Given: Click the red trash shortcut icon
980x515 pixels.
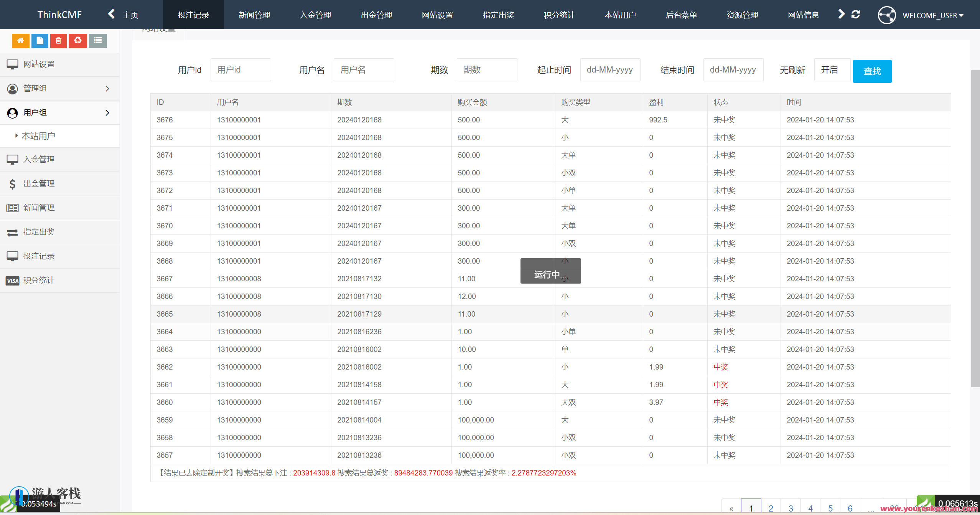Looking at the screenshot, I should [x=59, y=41].
